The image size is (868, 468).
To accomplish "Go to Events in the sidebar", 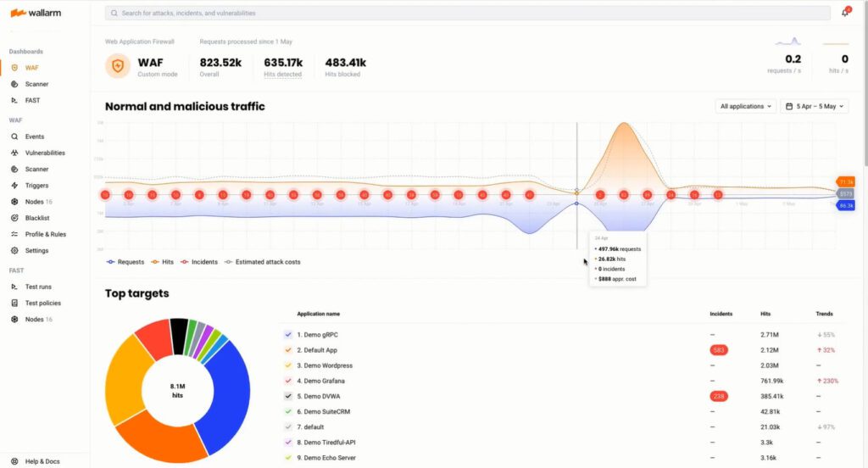I will pyautogui.click(x=34, y=136).
